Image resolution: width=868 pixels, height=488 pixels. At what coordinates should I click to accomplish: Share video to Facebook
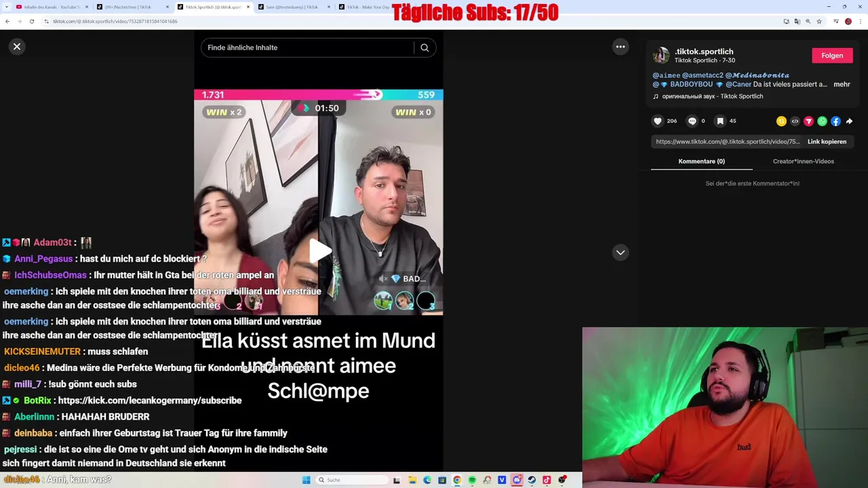835,121
